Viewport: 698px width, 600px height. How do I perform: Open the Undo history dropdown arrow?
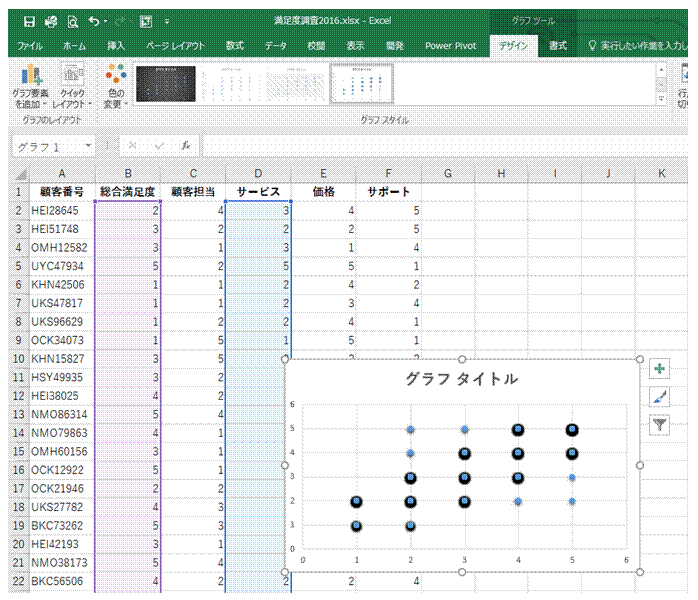[106, 21]
